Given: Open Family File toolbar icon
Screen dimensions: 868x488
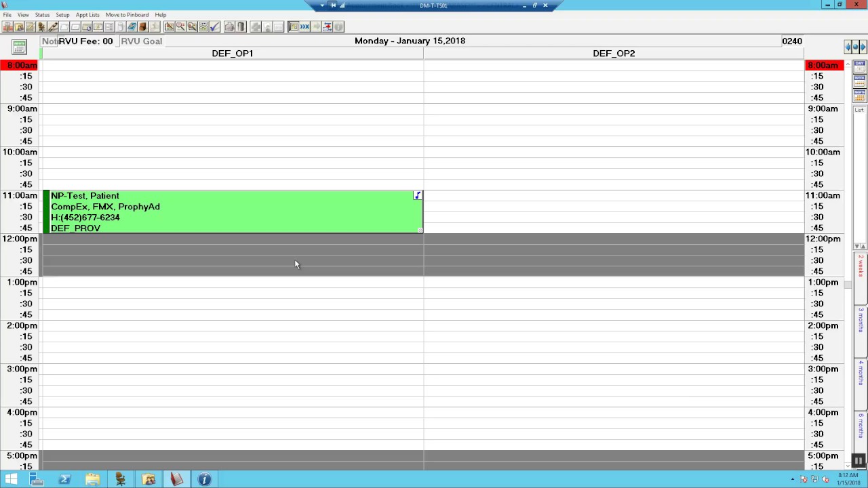Looking at the screenshot, I should (19, 26).
